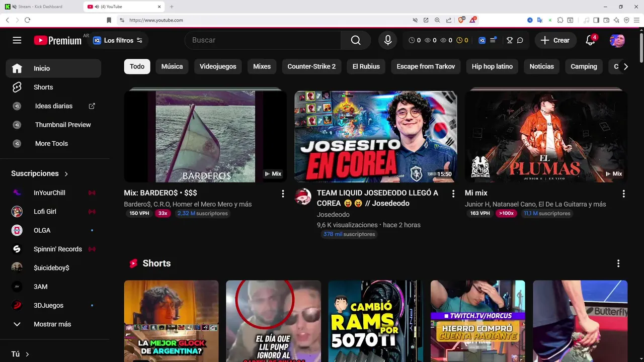The width and height of the screenshot is (644, 362).
Task: Open the chat bubble icon in the header
Action: coord(520,40)
